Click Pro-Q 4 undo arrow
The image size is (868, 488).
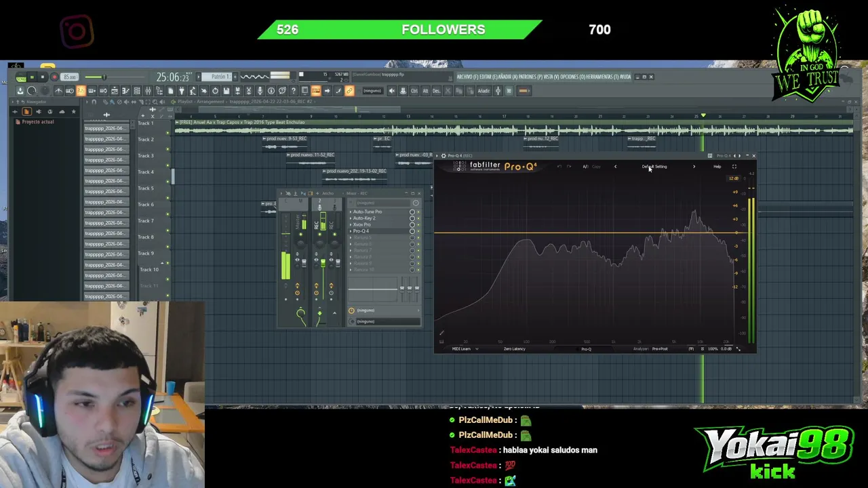pyautogui.click(x=559, y=167)
